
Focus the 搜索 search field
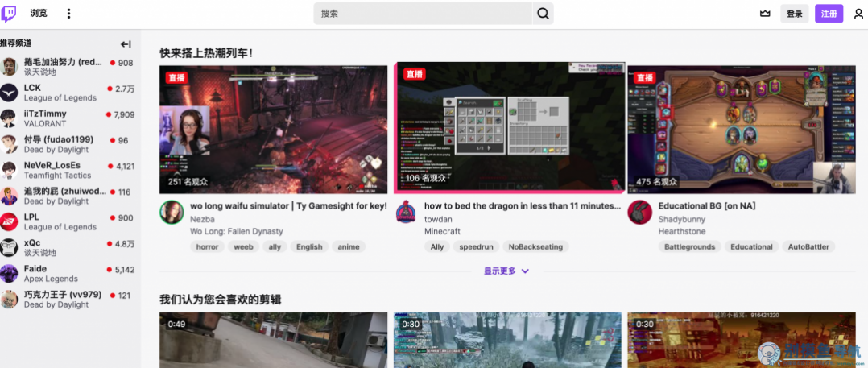tap(424, 14)
